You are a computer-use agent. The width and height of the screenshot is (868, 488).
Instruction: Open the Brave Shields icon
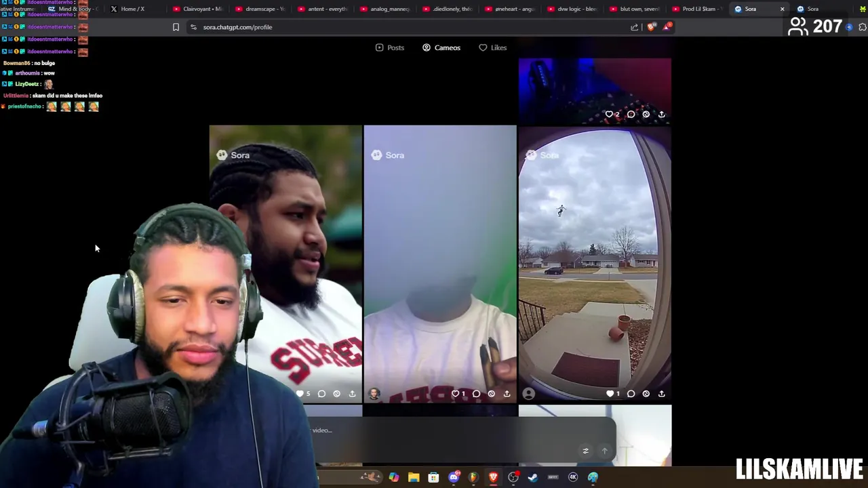(652, 27)
